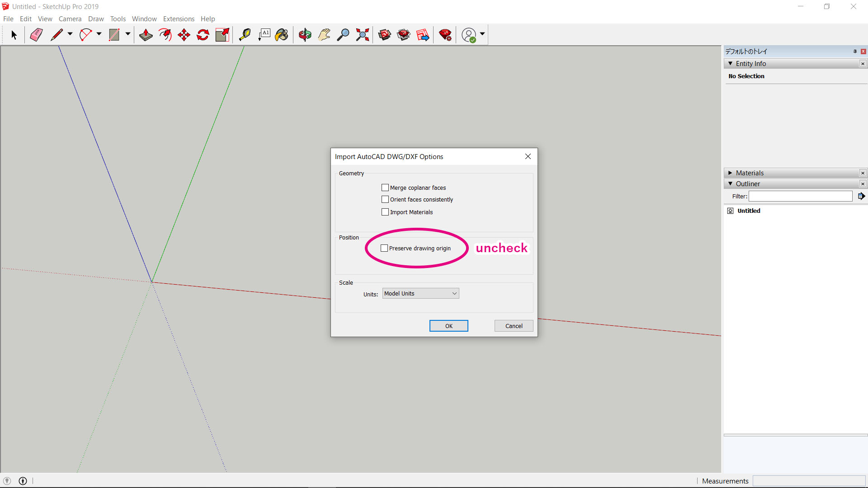Choose the Eraser tool
The image size is (868, 488).
click(36, 35)
